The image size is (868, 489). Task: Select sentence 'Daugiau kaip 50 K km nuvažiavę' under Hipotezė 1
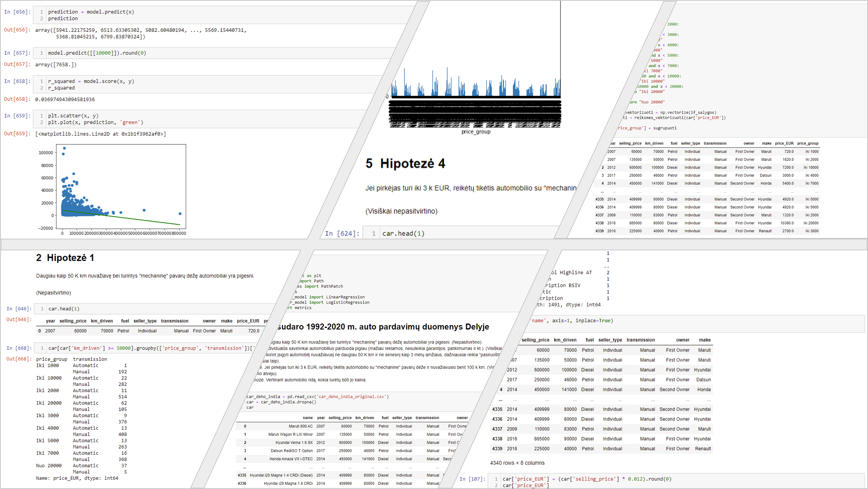tap(145, 276)
